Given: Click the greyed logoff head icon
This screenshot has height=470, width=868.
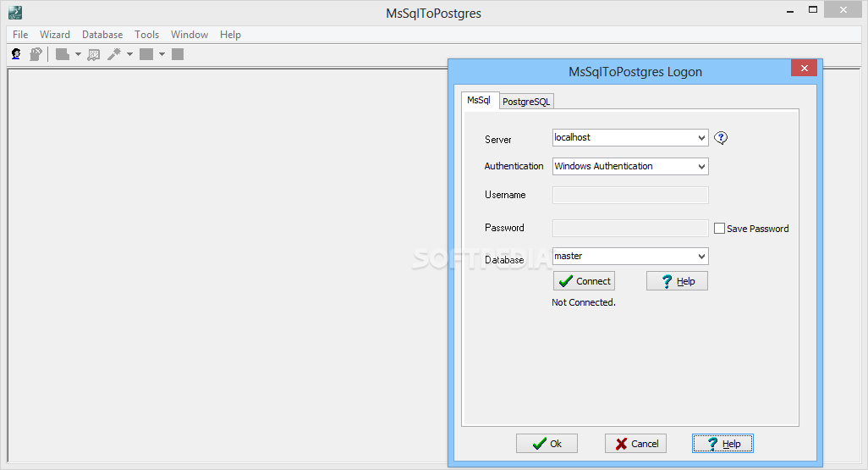Looking at the screenshot, I should 36,54.
